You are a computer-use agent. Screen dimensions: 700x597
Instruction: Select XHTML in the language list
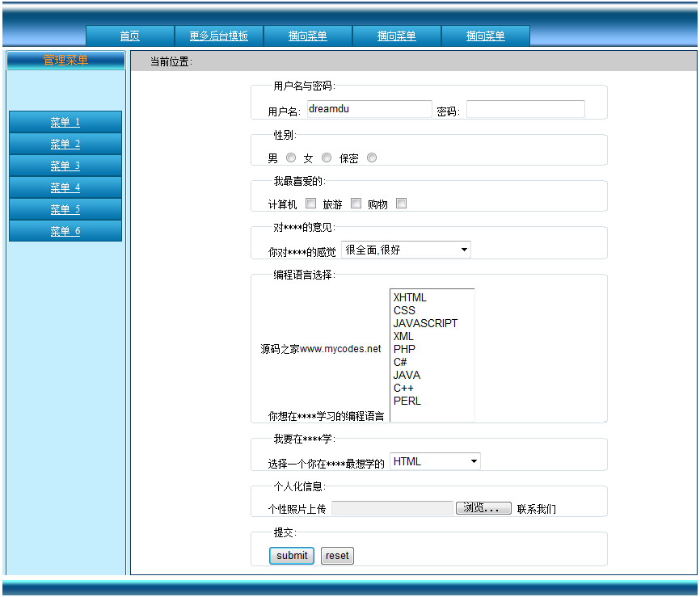point(432,297)
